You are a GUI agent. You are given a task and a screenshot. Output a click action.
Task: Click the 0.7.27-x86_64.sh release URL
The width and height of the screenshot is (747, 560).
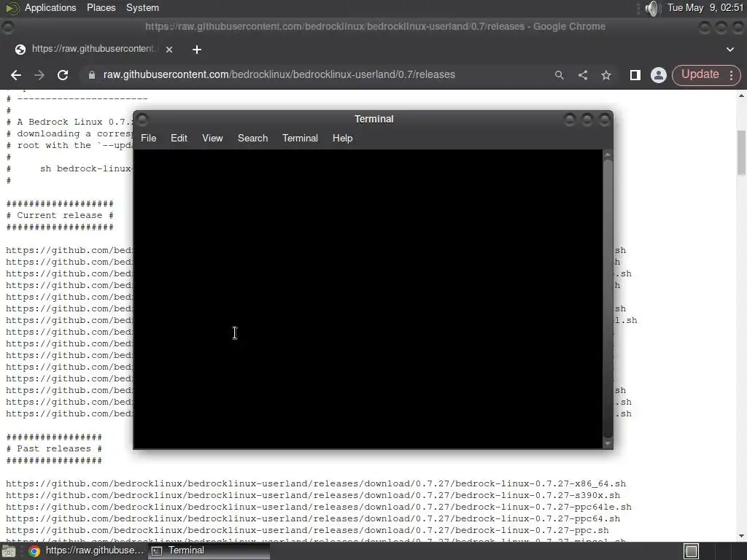(x=316, y=484)
